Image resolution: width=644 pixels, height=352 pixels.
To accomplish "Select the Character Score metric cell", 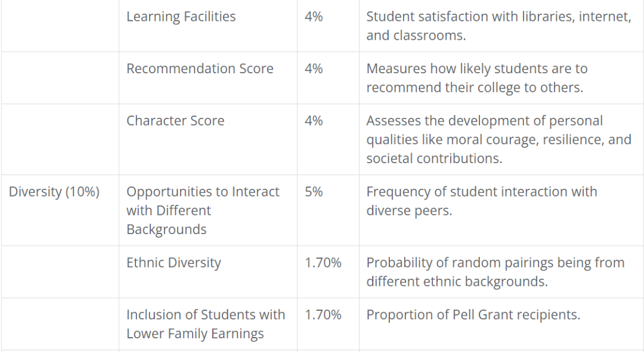I will click(x=175, y=120).
